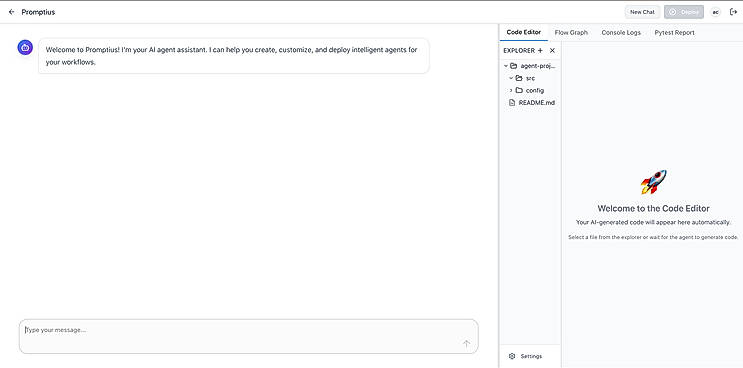743x368 pixels.
Task: Add new file with Explorer plus icon
Action: click(540, 50)
